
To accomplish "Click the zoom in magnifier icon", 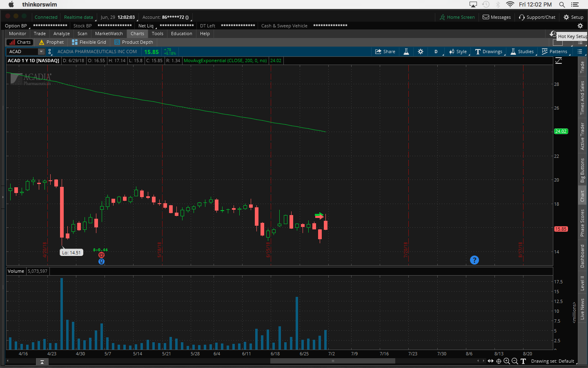I will [x=507, y=361].
